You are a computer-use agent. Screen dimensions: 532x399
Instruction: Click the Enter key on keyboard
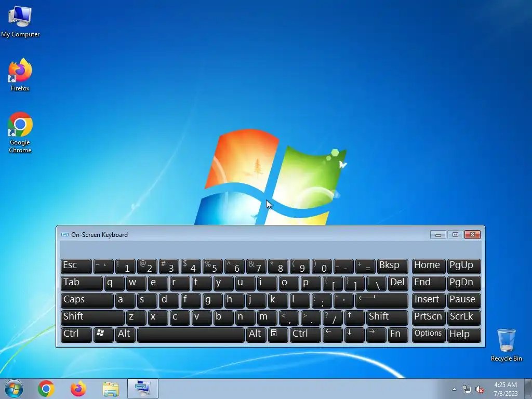click(x=381, y=301)
